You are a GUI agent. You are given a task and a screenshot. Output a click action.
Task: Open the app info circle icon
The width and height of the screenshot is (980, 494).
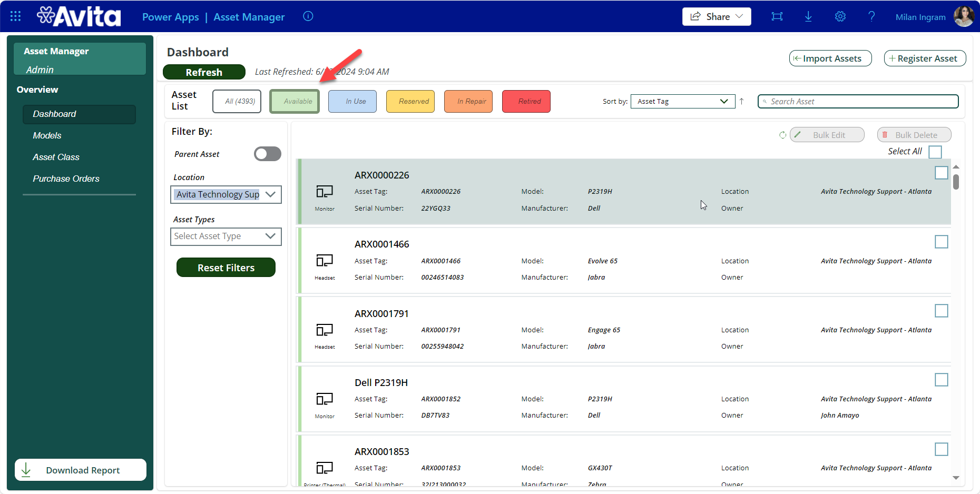coord(308,16)
